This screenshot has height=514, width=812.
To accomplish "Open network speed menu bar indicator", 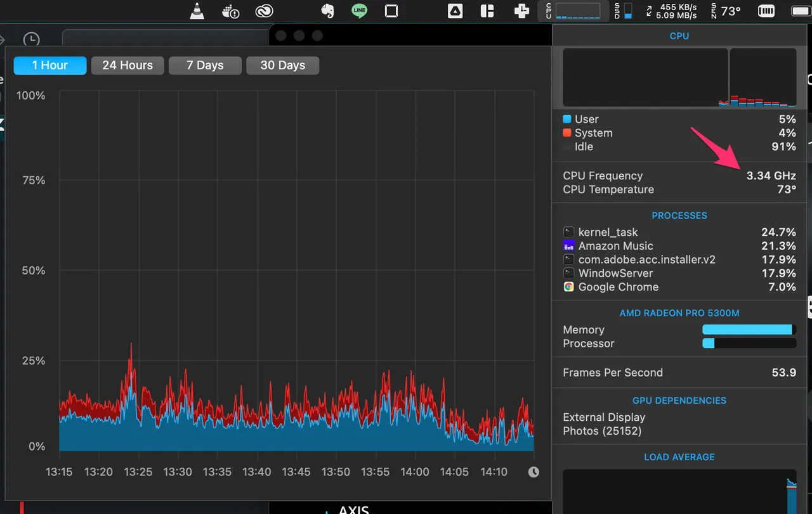I will [672, 11].
